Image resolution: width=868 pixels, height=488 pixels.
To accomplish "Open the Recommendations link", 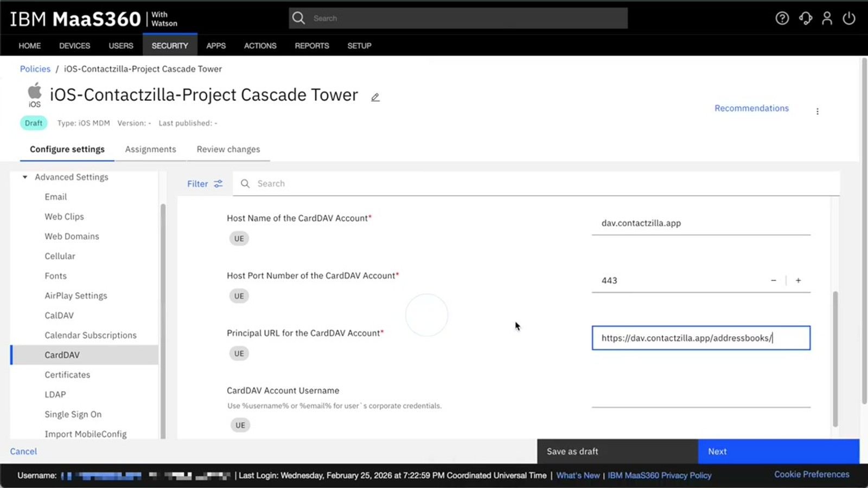I will (751, 108).
